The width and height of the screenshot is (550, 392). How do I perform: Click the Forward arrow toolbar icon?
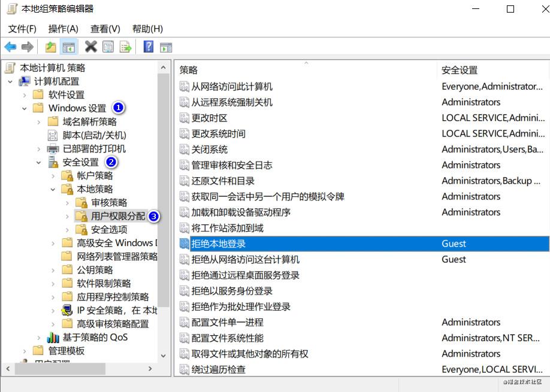[28, 47]
